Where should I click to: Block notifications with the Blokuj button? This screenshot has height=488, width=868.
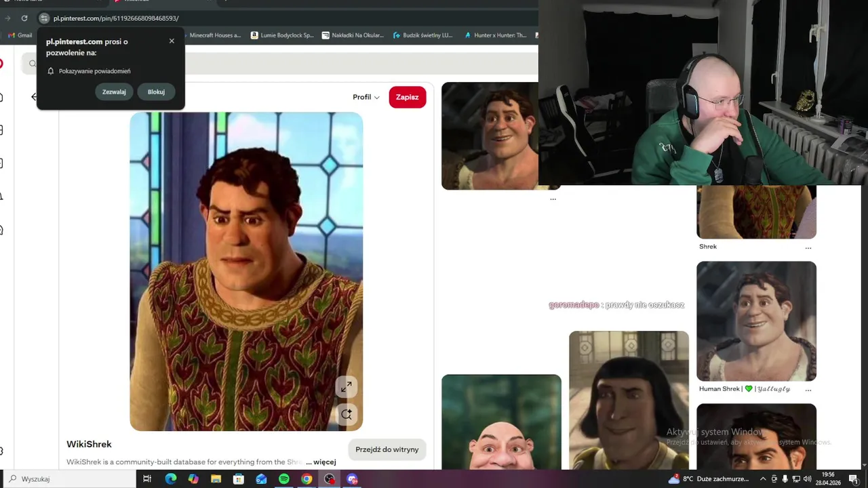coord(156,91)
